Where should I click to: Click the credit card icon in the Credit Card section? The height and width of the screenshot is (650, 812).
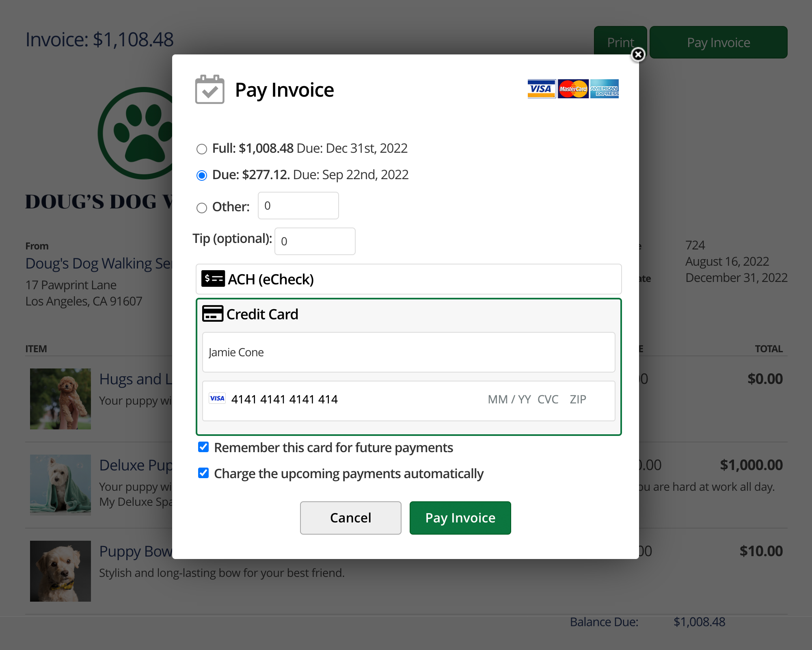(x=213, y=314)
